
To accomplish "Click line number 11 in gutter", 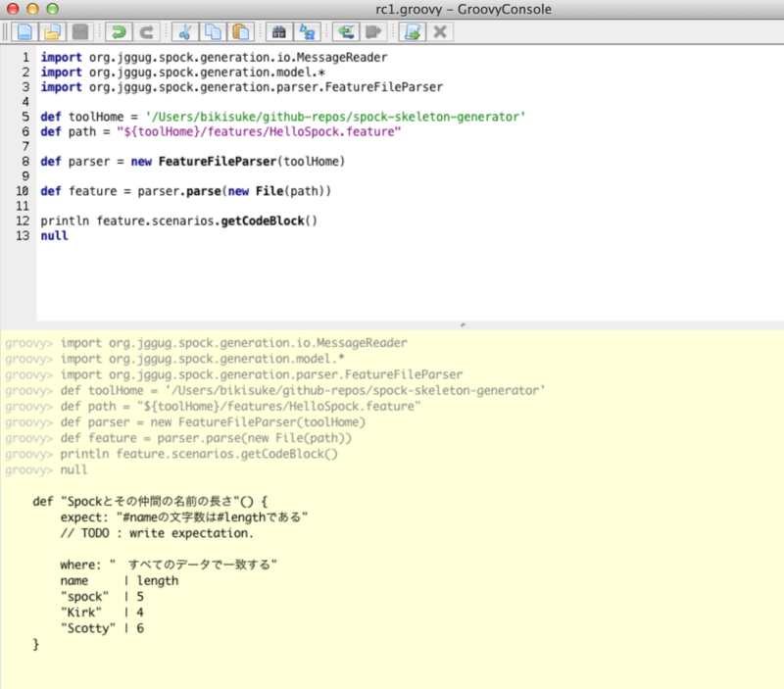I will 23,206.
